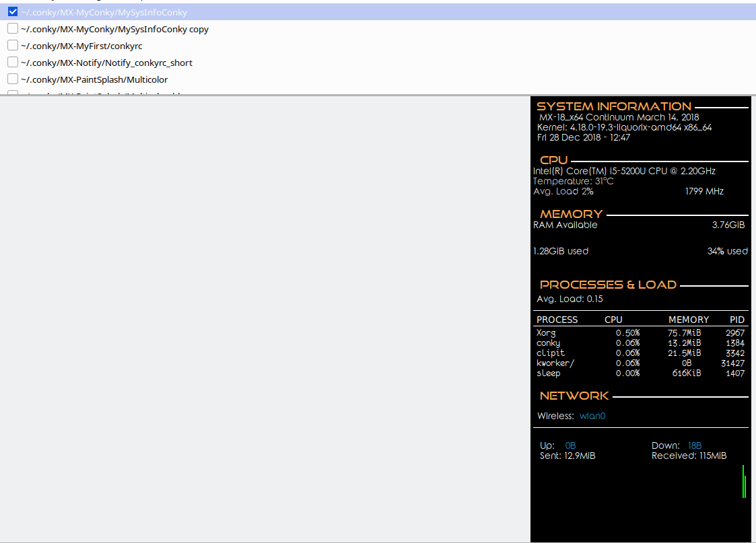Click the conky process row name
This screenshot has height=543, width=756.
point(548,343)
